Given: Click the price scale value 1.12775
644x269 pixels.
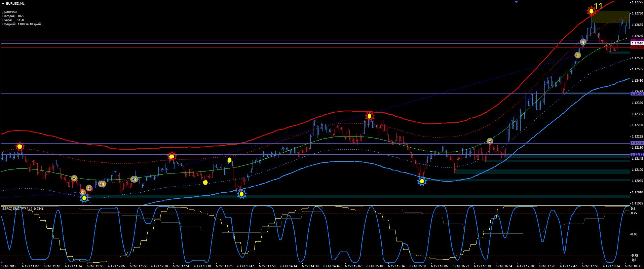Looking at the screenshot, I should point(638,2).
